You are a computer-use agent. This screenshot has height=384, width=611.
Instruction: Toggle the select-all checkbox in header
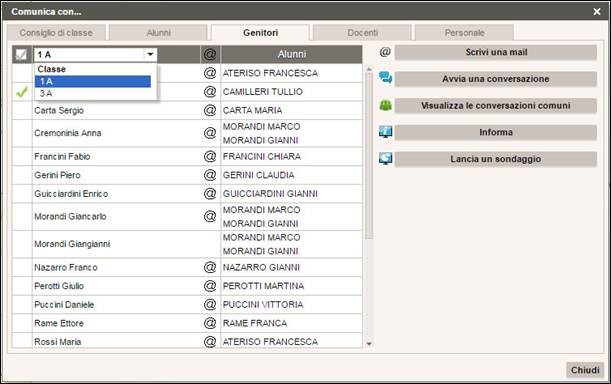click(x=21, y=55)
